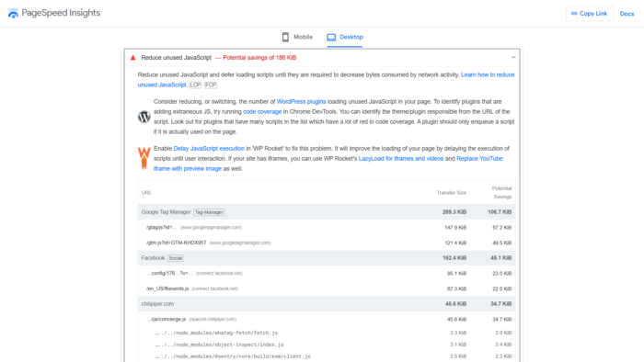The width and height of the screenshot is (644, 362).
Task: Click the FCP metric tag
Action: 211,85
